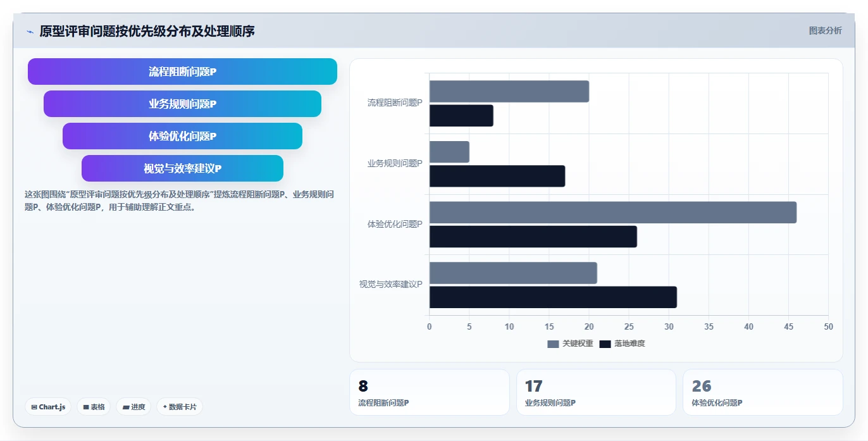Click the 关键权重 bar for 业务规则问题P

pyautogui.click(x=449, y=152)
